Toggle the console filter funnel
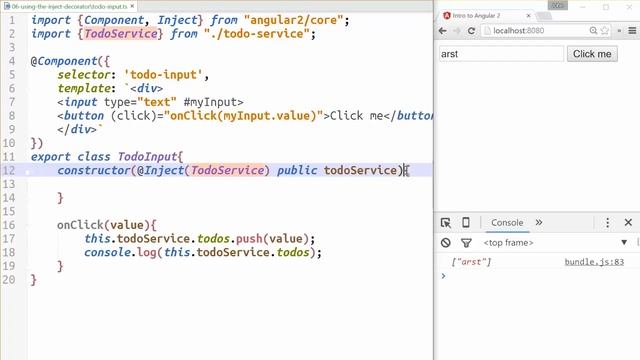Image resolution: width=640 pixels, height=360 pixels. tap(466, 243)
